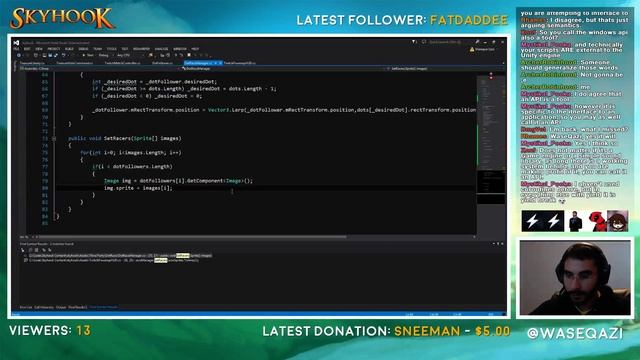Click the 'FATDADDEE' latest follower name
Image resolution: width=640 pixels, height=360 pixels.
pos(469,20)
